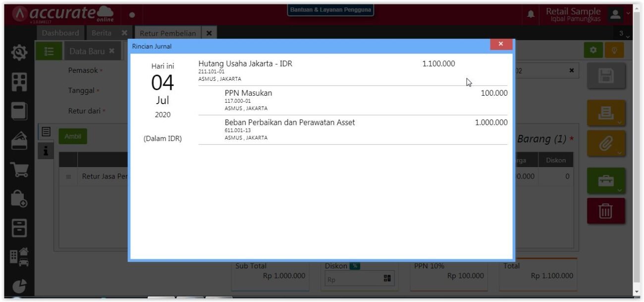Switch to the Retur Pembelian tab

coord(167,33)
